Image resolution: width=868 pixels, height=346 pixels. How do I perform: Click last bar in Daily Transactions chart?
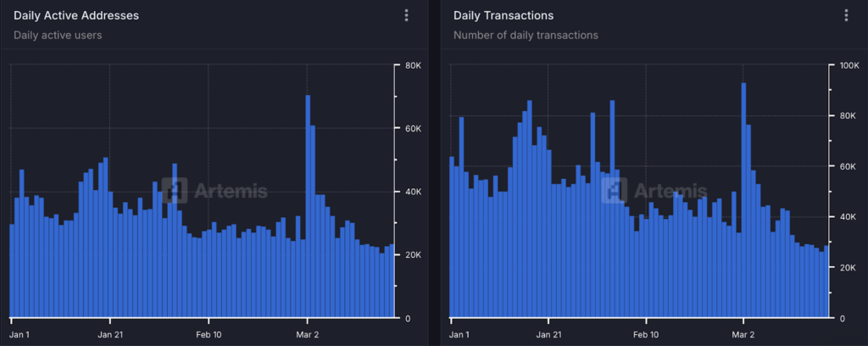pos(826,282)
